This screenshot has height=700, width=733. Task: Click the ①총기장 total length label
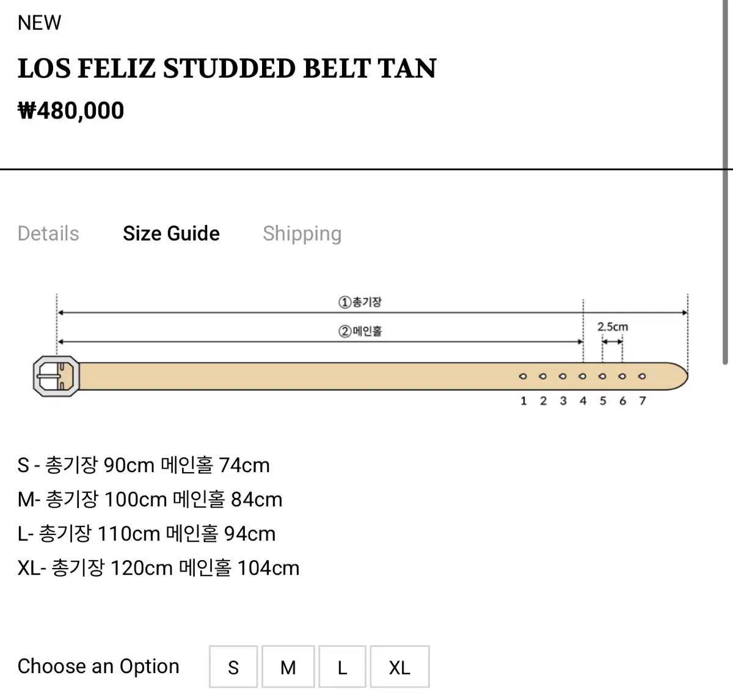(x=360, y=302)
